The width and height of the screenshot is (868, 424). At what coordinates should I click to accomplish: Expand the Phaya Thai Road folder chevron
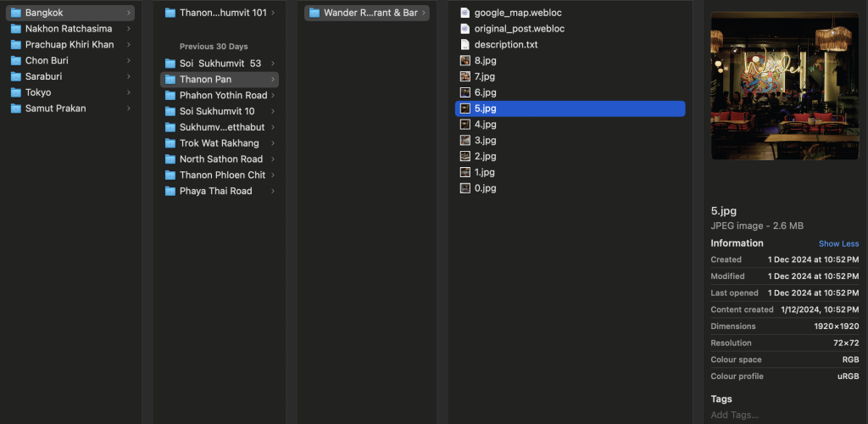point(273,191)
